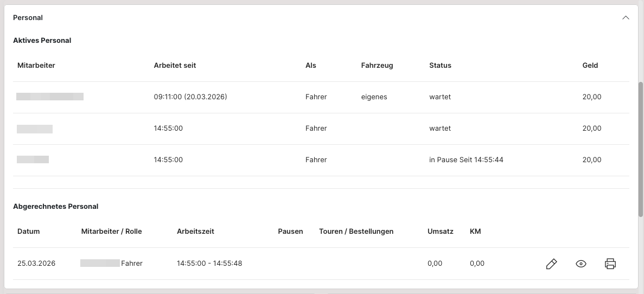
Task: Click the Personal section title
Action: 28,17
